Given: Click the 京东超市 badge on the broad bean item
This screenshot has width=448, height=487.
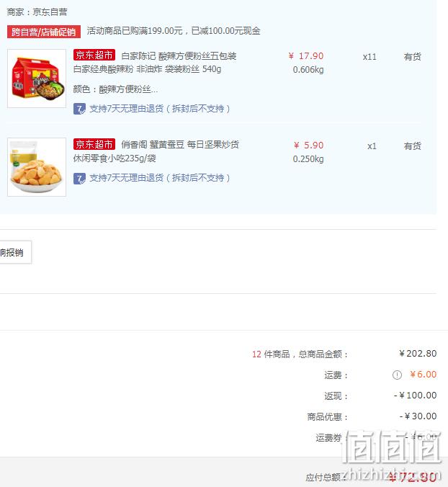Looking at the screenshot, I should (94, 144).
